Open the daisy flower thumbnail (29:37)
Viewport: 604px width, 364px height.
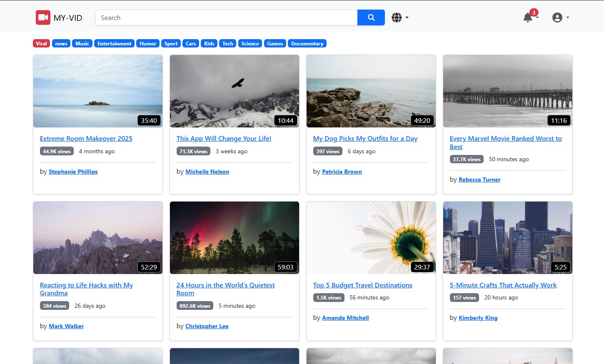[371, 238]
